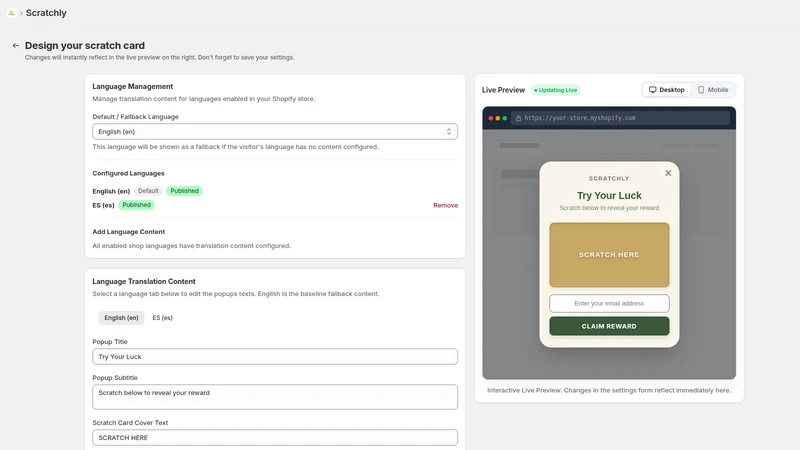Click the Add Language Content heading
The width and height of the screenshot is (800, 450).
(x=129, y=232)
